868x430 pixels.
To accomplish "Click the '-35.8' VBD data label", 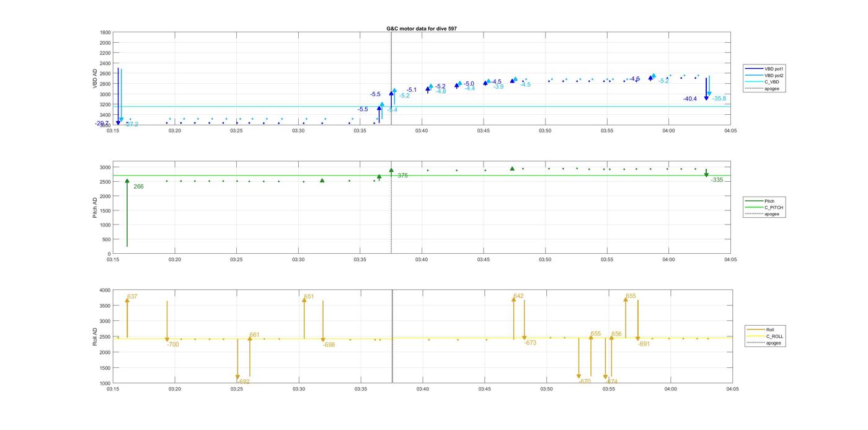I will (x=719, y=99).
